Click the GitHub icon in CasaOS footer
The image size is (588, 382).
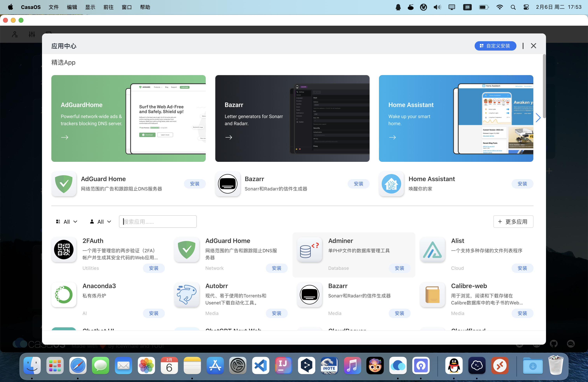(x=554, y=344)
